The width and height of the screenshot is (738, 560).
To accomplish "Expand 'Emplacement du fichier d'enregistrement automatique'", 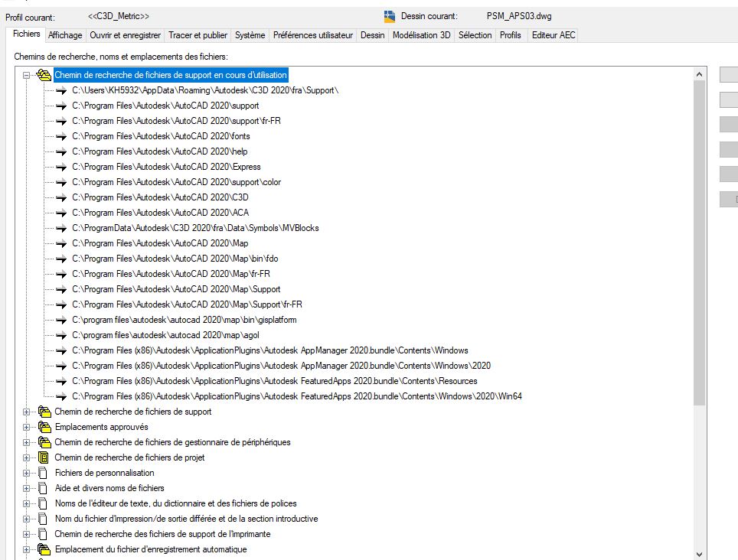I will (26, 549).
